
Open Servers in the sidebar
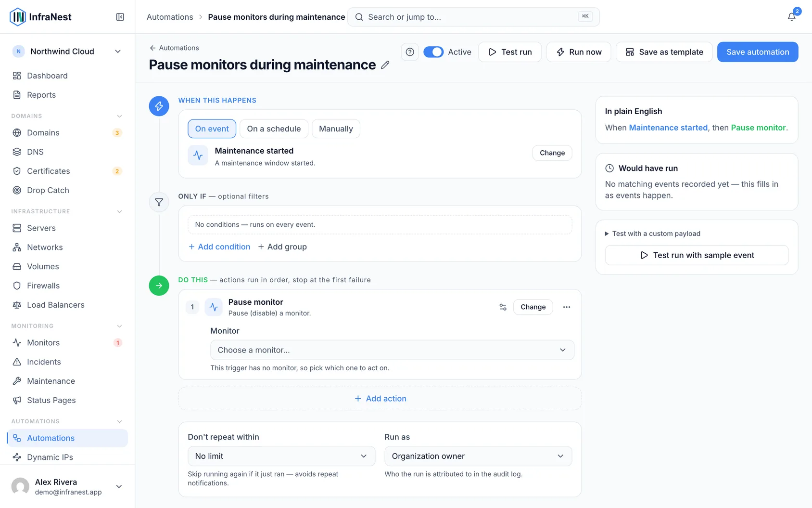tap(67, 228)
